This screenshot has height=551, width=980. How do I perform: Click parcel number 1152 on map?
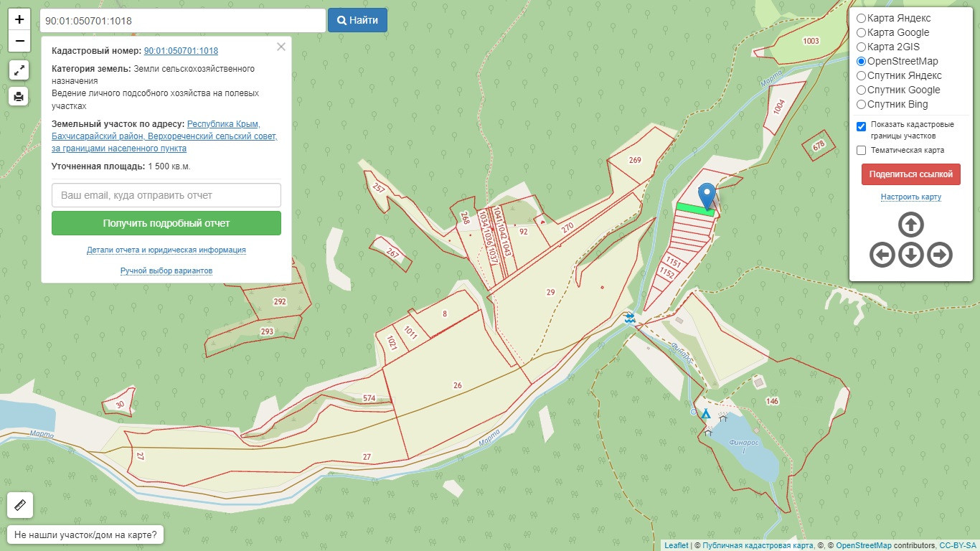point(666,273)
